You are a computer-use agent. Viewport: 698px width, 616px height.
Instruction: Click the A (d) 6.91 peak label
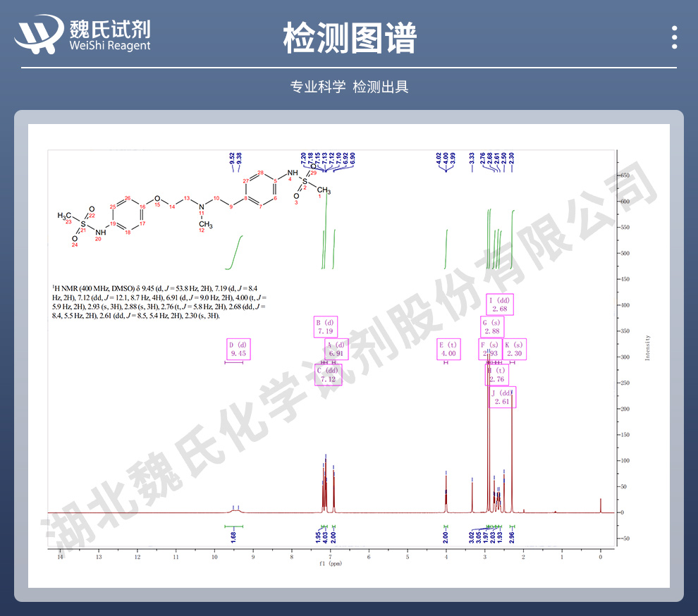pyautogui.click(x=336, y=350)
